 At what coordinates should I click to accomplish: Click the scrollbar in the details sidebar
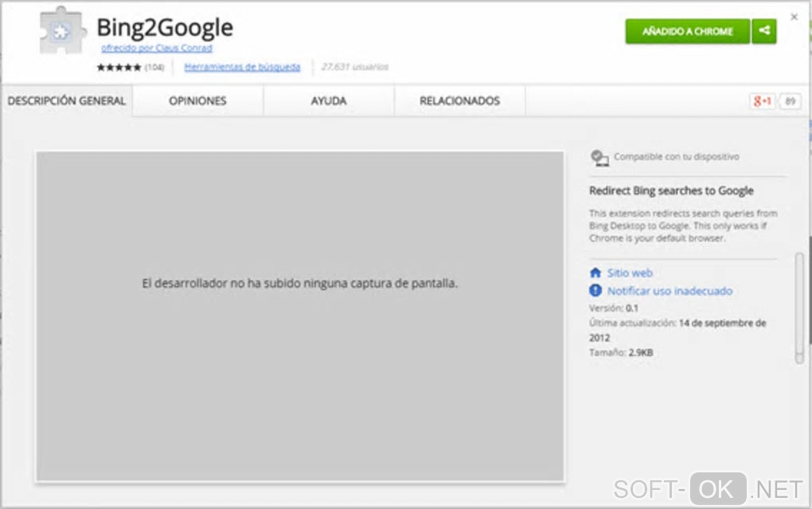(x=799, y=308)
